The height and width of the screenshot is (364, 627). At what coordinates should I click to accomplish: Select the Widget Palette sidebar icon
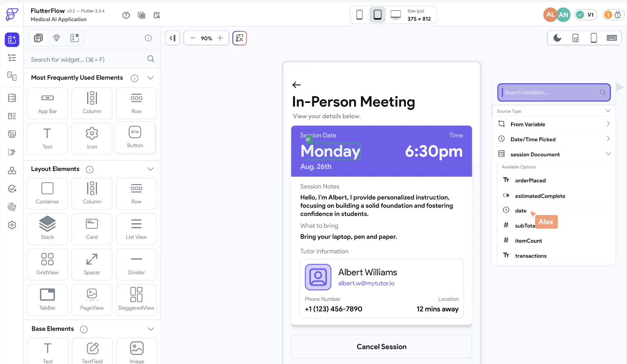pos(12,40)
